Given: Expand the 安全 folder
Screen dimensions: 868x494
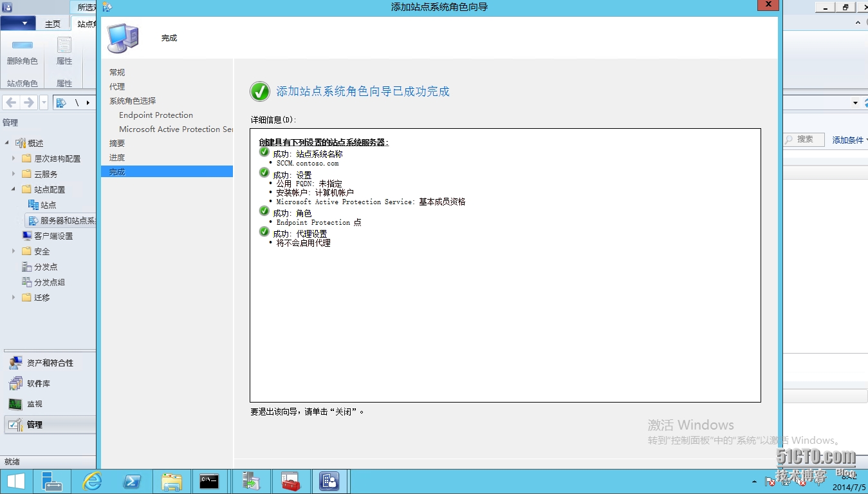Looking at the screenshot, I should [x=14, y=251].
